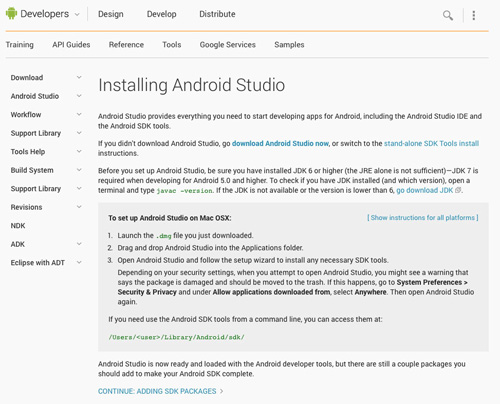Open the stand-alone SDK Tools install link
Viewport: 500px width, 404px height.
point(431,143)
